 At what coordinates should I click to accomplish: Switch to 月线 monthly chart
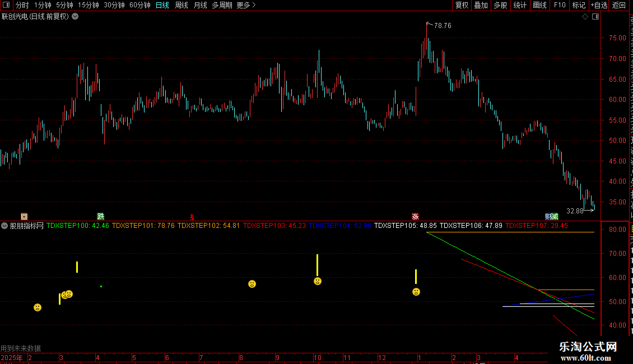(200, 5)
